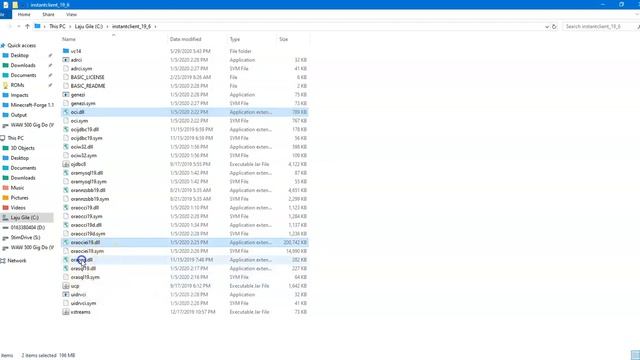The height and width of the screenshot is (360, 640).
Task: Select This PC in navigation pane
Action: (16, 138)
